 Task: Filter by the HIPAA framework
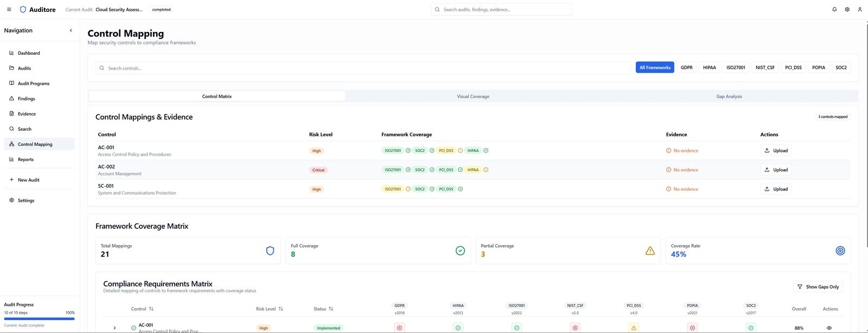click(x=710, y=68)
